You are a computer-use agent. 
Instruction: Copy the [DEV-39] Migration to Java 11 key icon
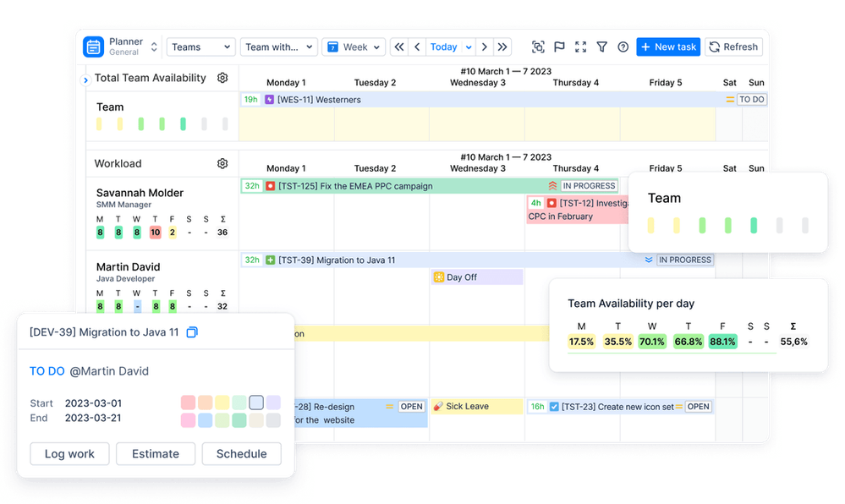pyautogui.click(x=192, y=332)
